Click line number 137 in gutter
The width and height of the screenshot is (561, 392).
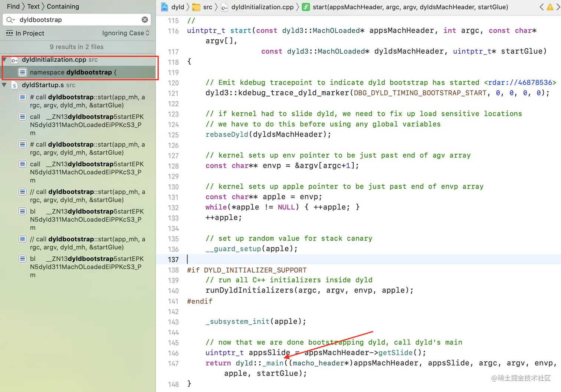(173, 260)
